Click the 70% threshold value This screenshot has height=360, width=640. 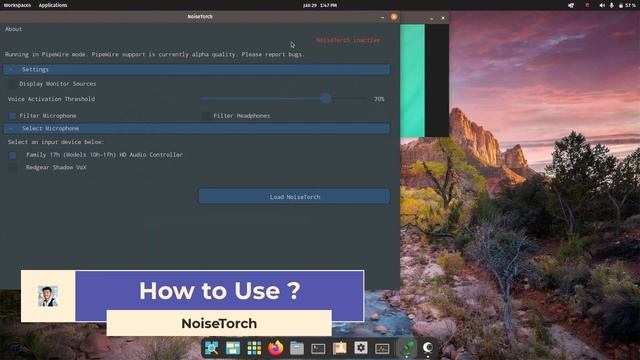point(379,99)
